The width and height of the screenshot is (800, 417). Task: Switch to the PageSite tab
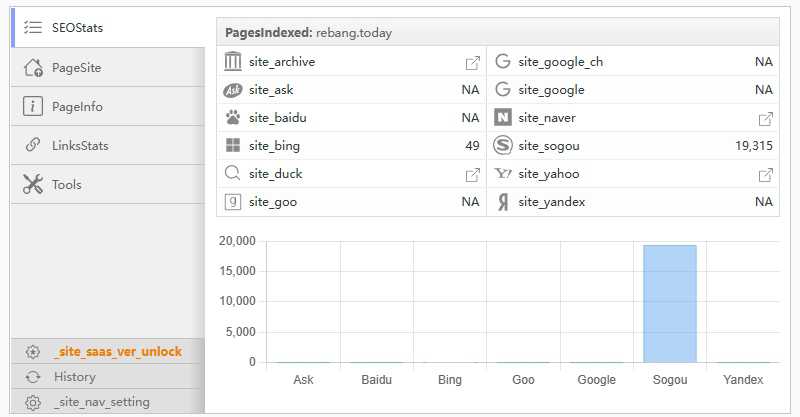pos(77,68)
